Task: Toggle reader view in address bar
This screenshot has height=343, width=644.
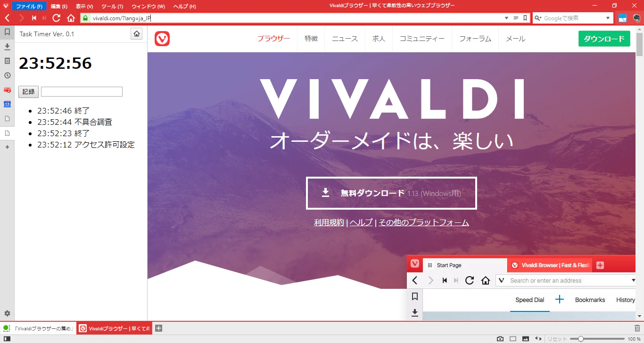Action: (516, 18)
